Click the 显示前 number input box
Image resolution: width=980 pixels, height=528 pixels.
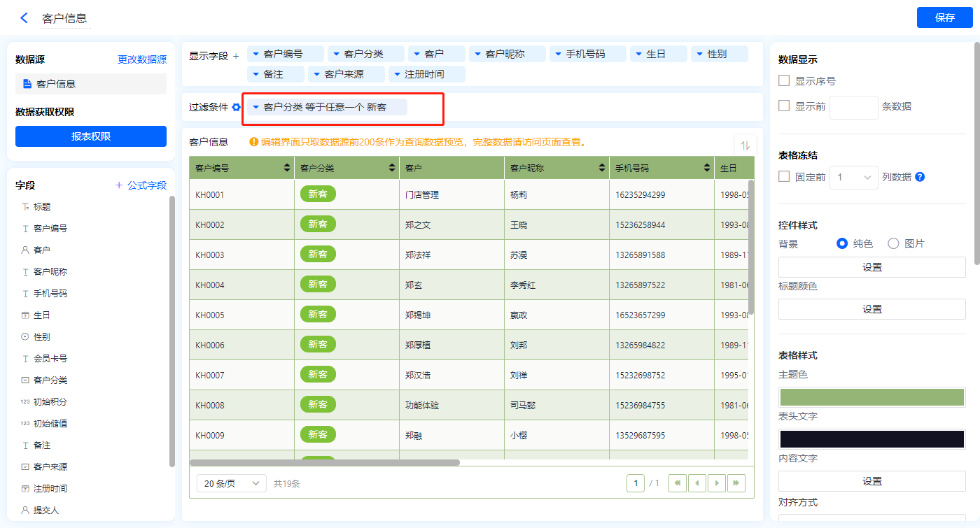(x=853, y=107)
